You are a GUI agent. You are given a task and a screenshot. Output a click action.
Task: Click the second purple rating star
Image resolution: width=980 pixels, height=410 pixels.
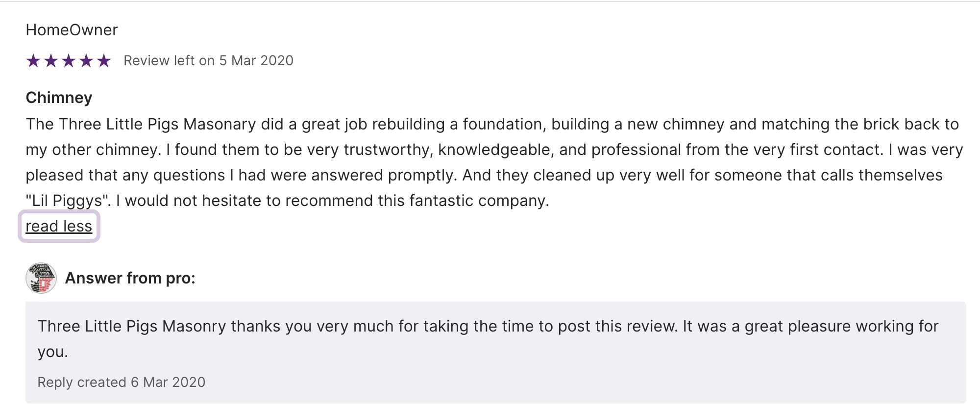(51, 61)
